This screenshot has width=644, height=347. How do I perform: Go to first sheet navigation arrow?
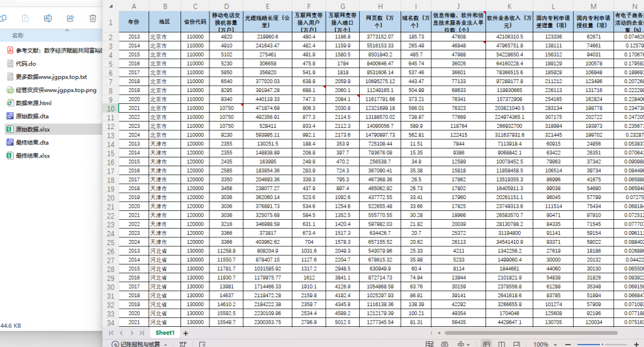coord(111,333)
